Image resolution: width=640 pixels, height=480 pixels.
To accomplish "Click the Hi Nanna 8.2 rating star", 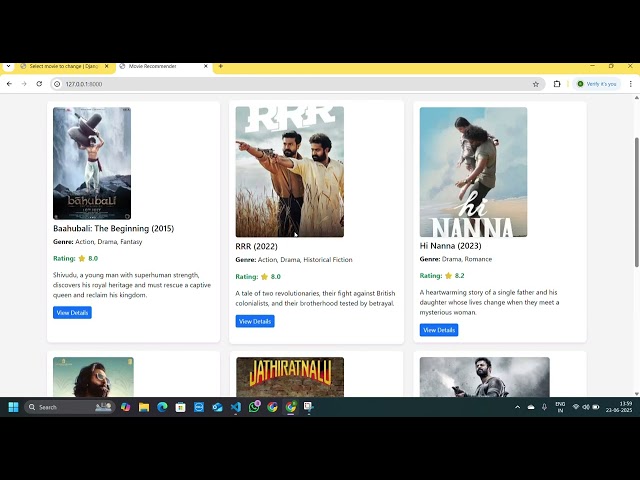I will point(448,276).
